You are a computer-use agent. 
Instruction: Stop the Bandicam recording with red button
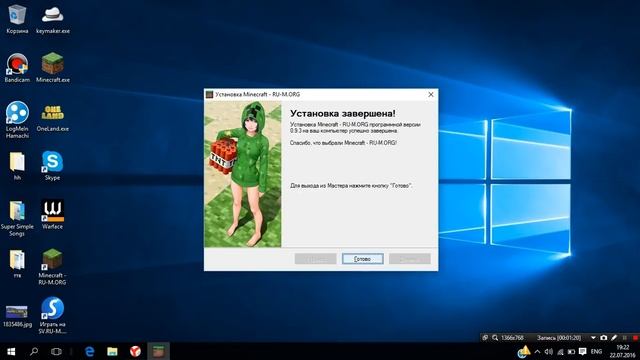[635, 338]
